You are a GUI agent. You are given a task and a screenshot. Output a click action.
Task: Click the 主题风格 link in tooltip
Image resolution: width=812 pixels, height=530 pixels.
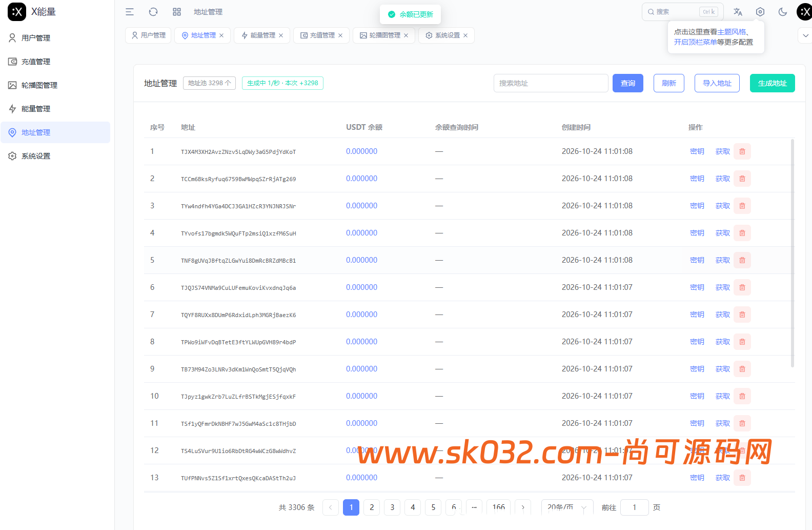[732, 32]
